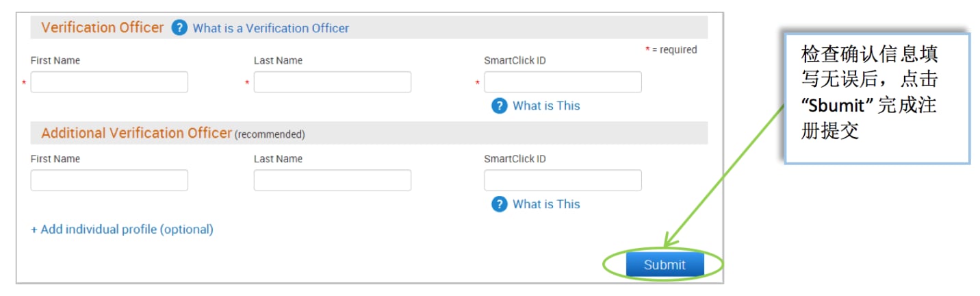Click SmartClick ID label in Additional officer section

click(x=515, y=159)
